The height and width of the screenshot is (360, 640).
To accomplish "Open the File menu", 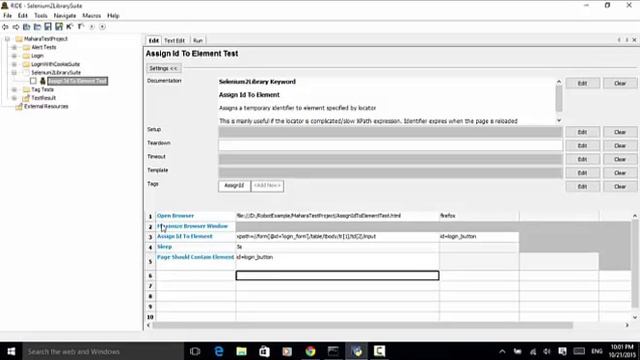I will click(7, 16).
